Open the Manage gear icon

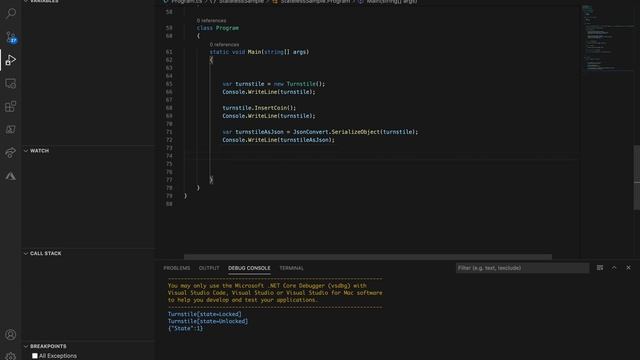[x=11, y=356]
